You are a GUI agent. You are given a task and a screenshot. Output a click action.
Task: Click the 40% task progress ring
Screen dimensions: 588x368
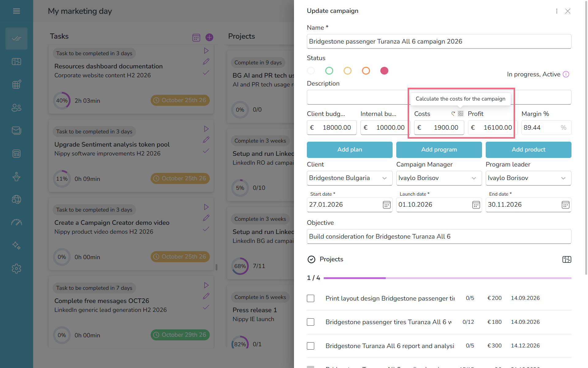pos(62,101)
